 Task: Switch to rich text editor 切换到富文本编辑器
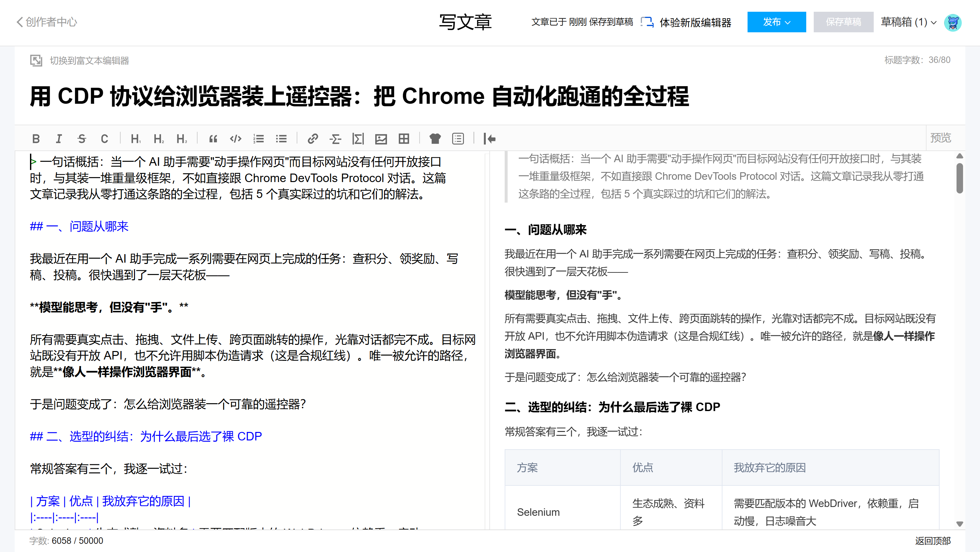(x=80, y=61)
